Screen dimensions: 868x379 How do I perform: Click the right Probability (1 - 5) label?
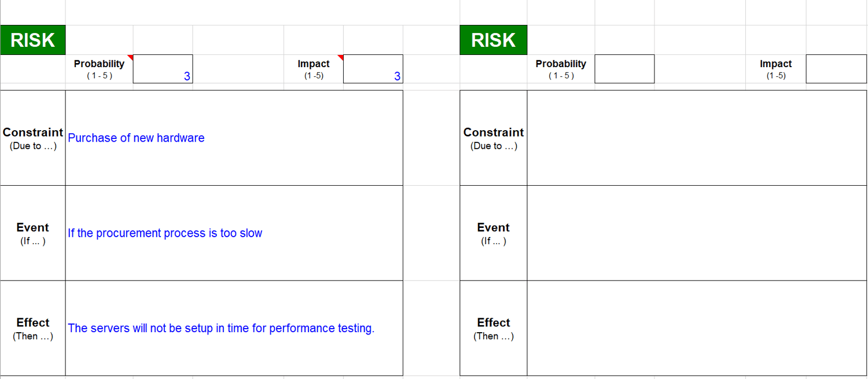point(561,69)
